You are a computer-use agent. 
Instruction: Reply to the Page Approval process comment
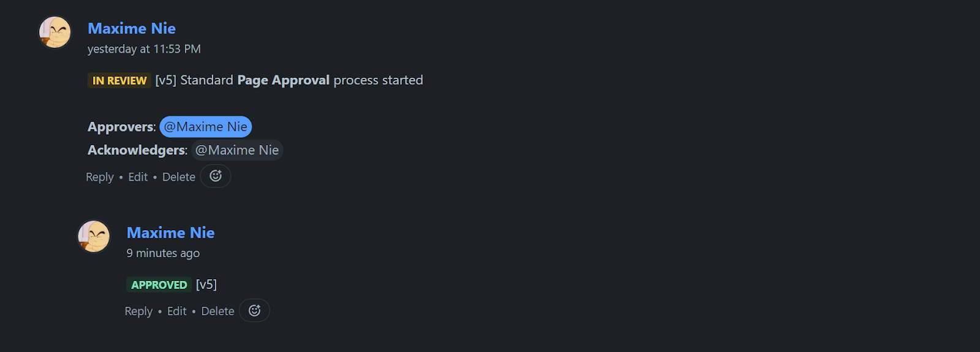pyautogui.click(x=100, y=177)
